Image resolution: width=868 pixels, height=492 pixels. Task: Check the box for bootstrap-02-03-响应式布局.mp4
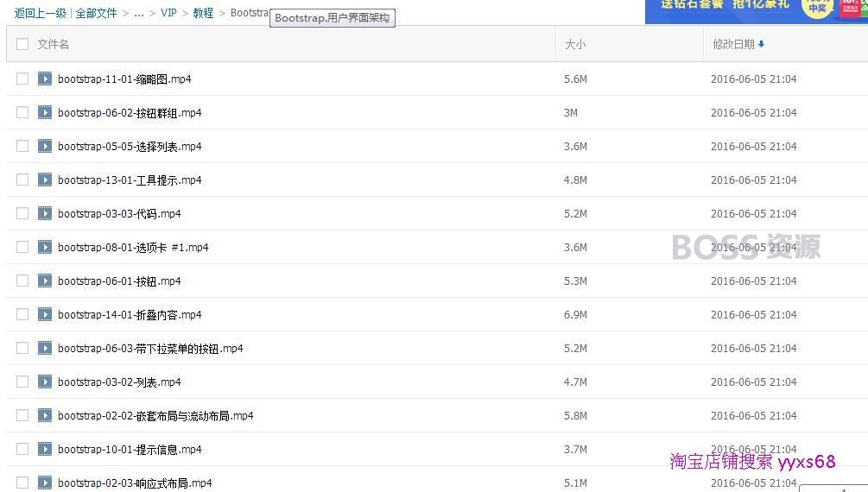click(22, 483)
